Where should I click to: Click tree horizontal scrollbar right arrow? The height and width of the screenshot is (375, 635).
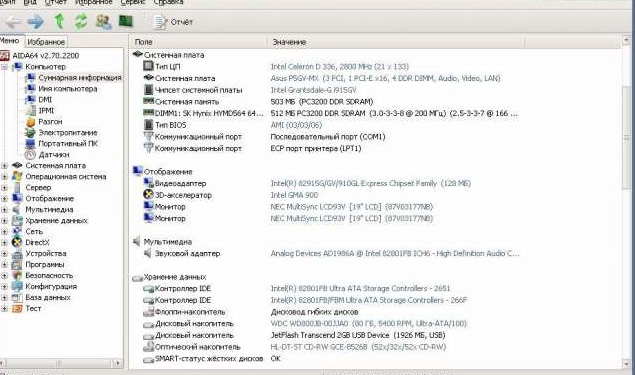click(x=118, y=363)
